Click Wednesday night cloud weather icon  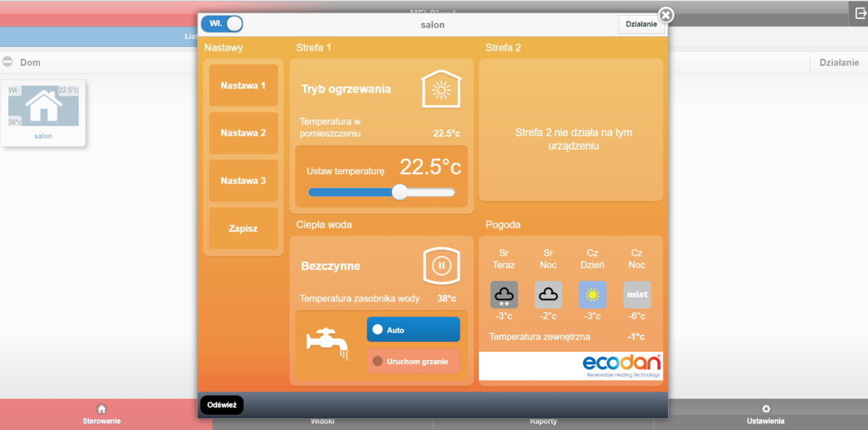coord(548,295)
